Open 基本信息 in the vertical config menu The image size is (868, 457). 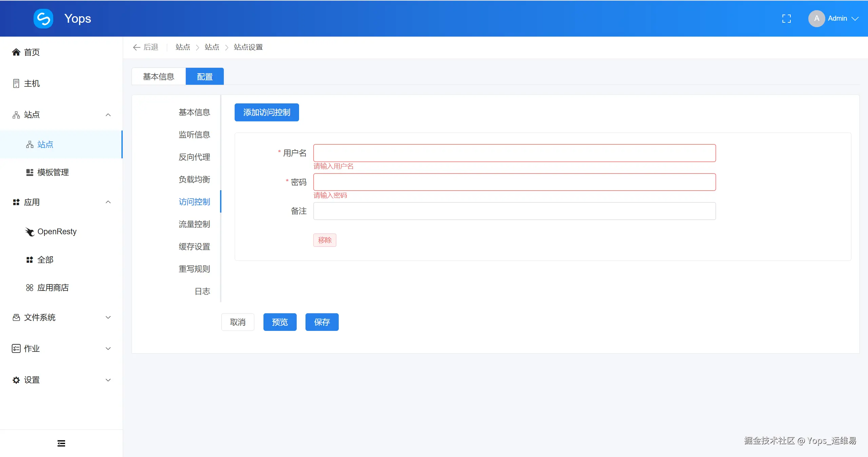194,112
